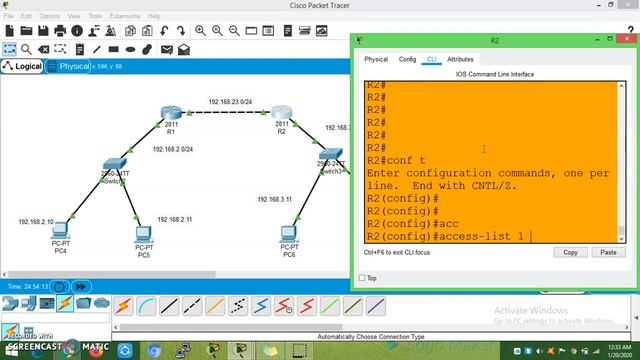Open the Network Devices category

(x=10, y=303)
